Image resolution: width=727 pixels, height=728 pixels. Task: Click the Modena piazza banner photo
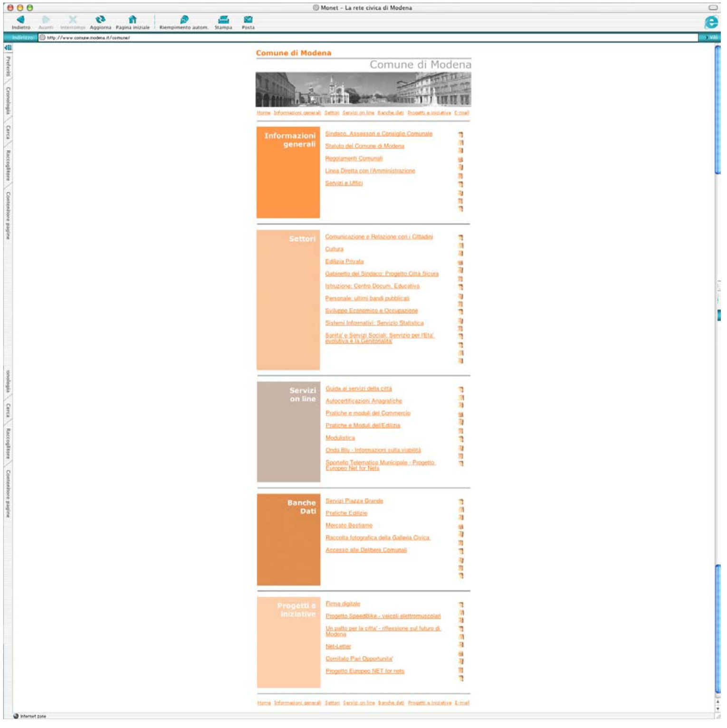click(363, 89)
